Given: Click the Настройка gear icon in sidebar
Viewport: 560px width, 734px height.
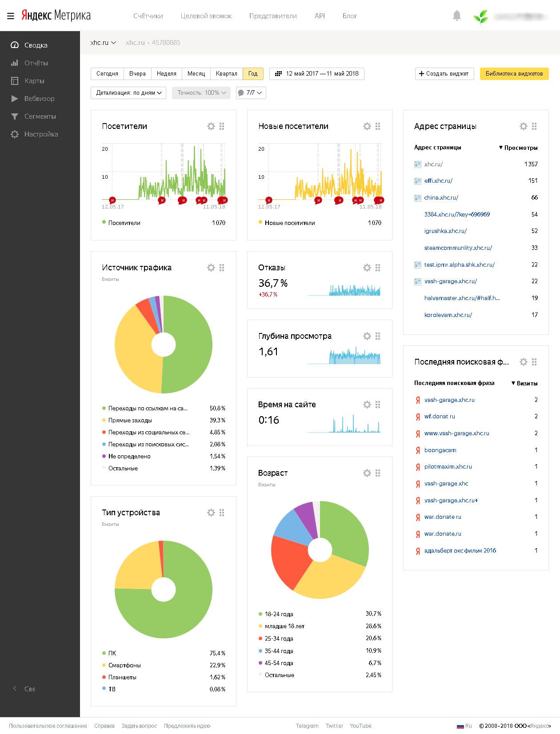Looking at the screenshot, I should point(15,134).
